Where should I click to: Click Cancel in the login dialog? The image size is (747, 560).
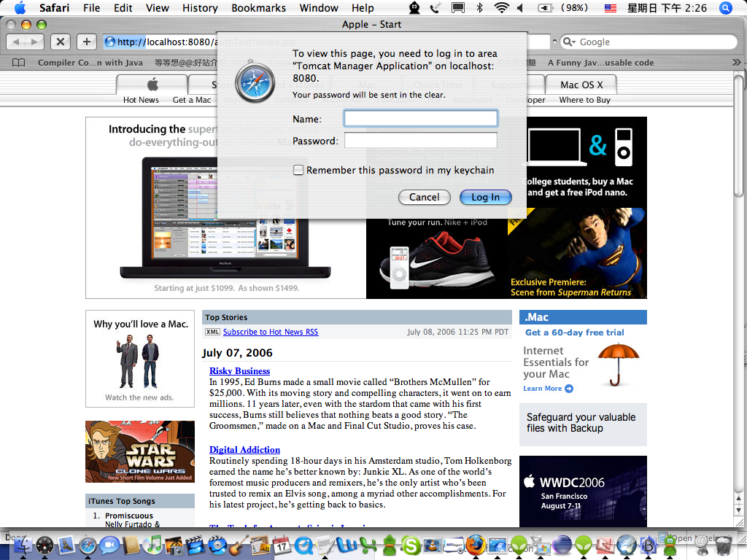coord(424,197)
